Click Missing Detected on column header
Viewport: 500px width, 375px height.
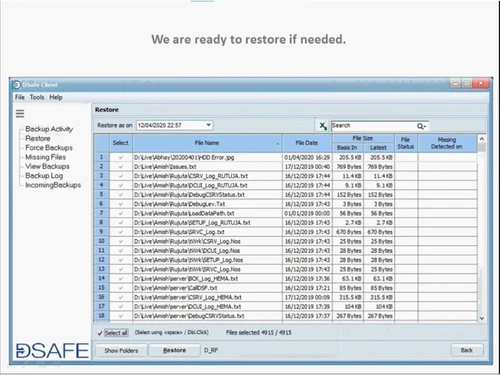(x=447, y=143)
